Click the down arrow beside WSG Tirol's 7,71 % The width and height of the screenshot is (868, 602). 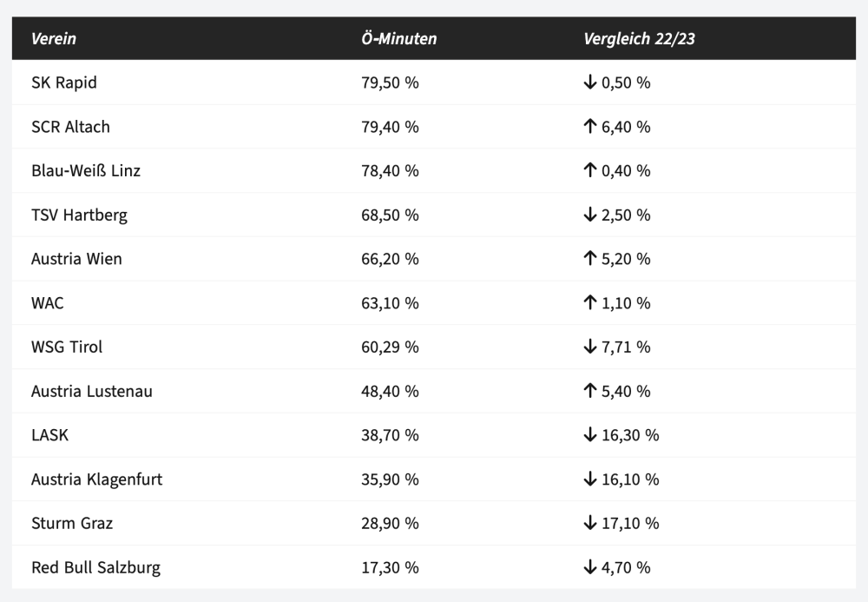(x=590, y=347)
